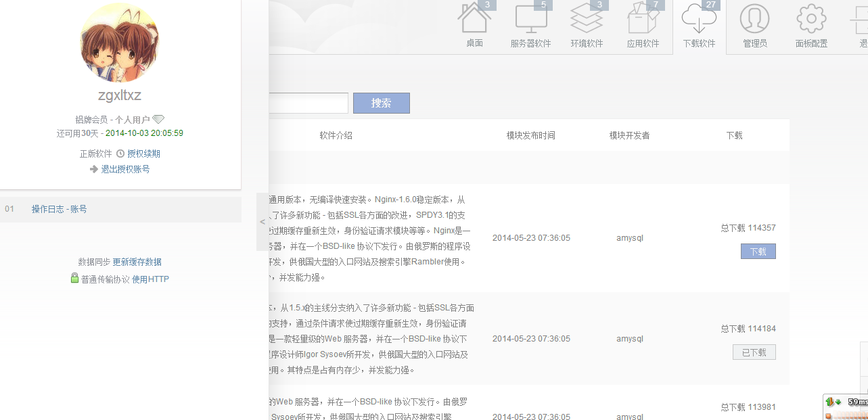
Task: Open 操作日志 - 账号 menu item
Action: tap(59, 209)
